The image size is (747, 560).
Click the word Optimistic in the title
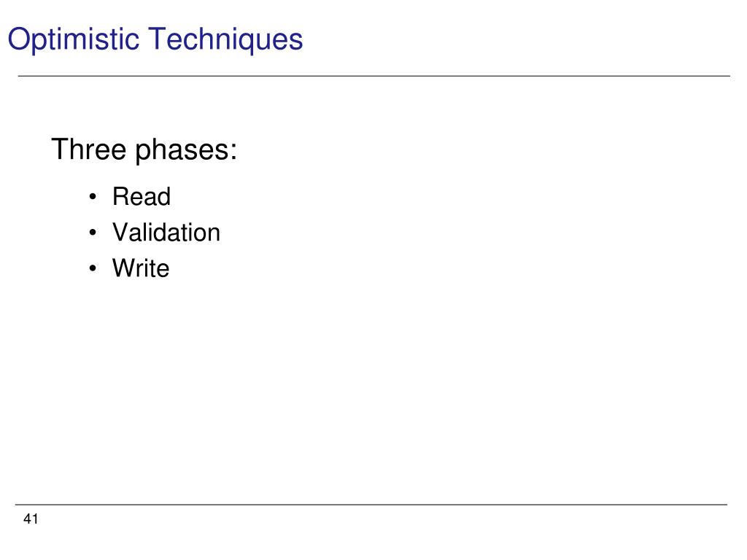pyautogui.click(x=73, y=39)
